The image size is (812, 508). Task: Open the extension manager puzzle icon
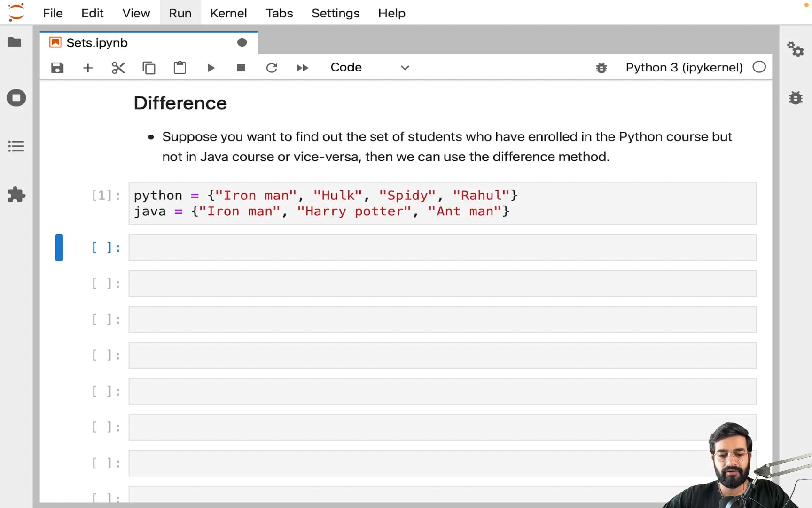coord(16,195)
